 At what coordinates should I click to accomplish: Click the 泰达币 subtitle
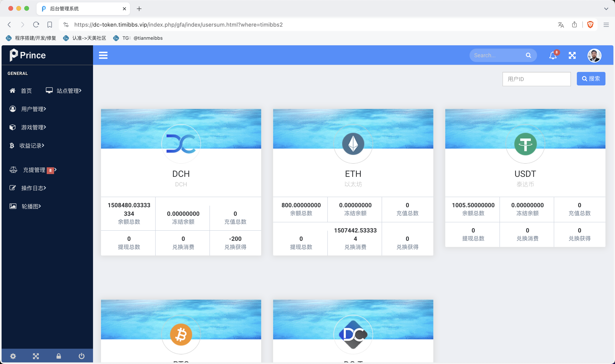pyautogui.click(x=525, y=184)
